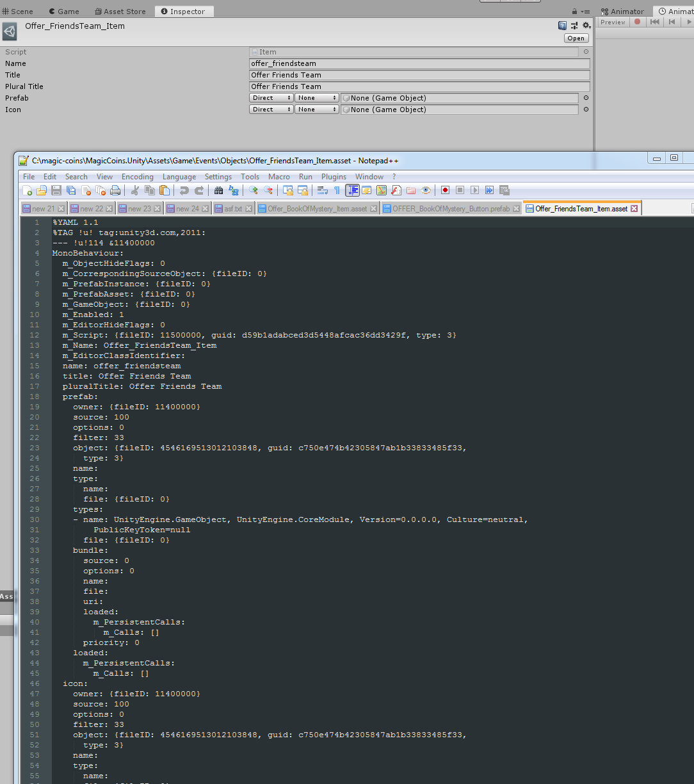Switch to the Asset Store tab

coord(120,12)
